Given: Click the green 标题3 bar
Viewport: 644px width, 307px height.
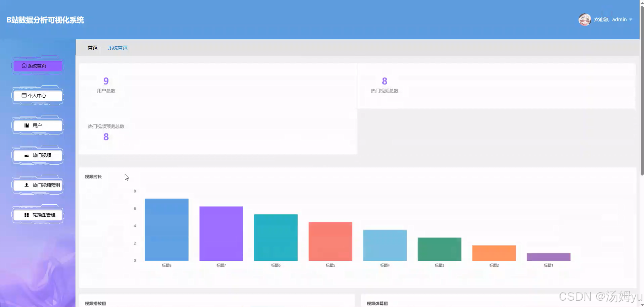Looking at the screenshot, I should tap(440, 249).
